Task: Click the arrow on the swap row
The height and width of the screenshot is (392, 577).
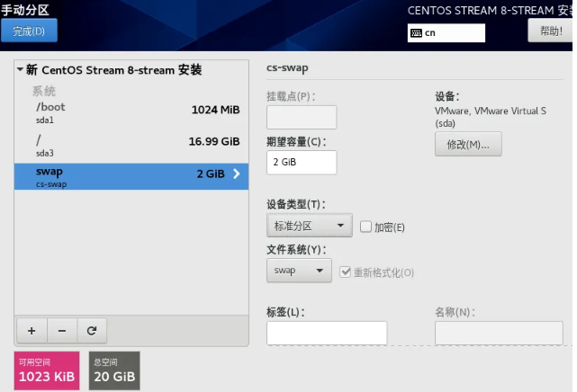Action: click(x=237, y=174)
